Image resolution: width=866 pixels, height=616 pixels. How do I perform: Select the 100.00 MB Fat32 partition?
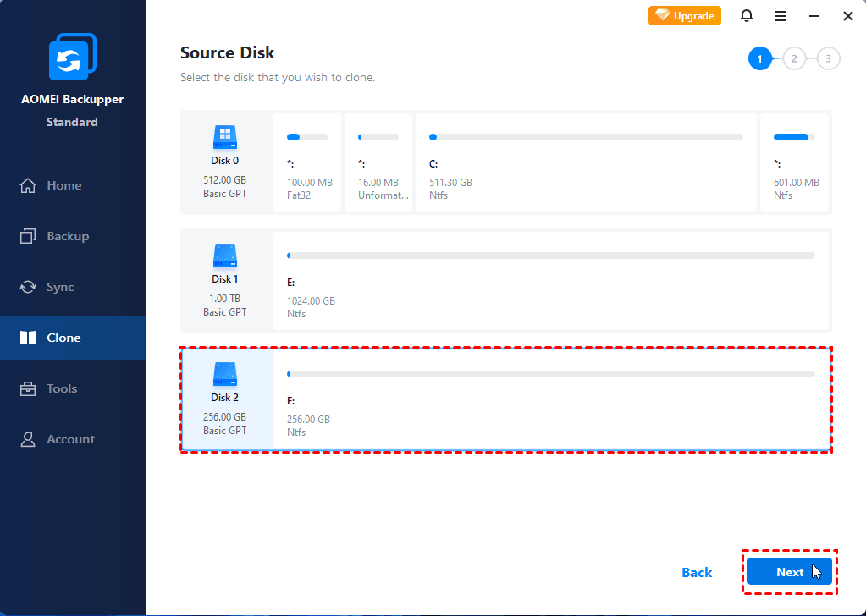308,163
